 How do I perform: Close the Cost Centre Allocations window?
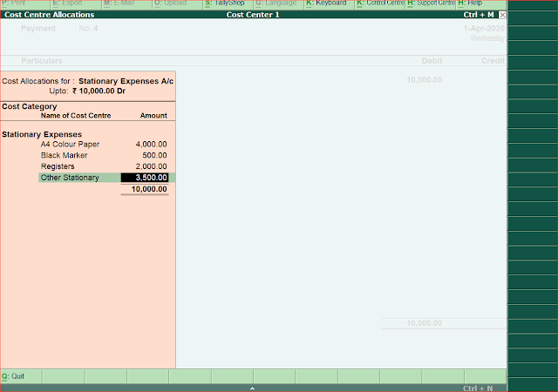pos(502,15)
